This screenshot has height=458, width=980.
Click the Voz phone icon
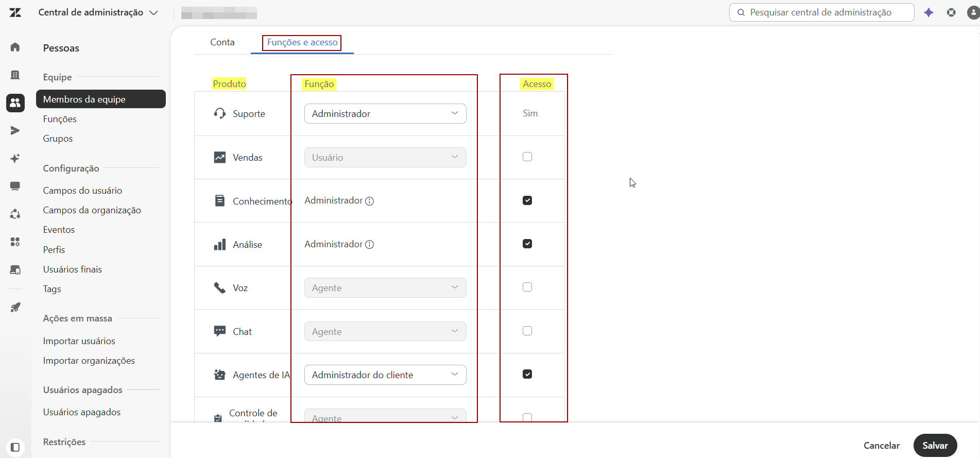tap(220, 287)
